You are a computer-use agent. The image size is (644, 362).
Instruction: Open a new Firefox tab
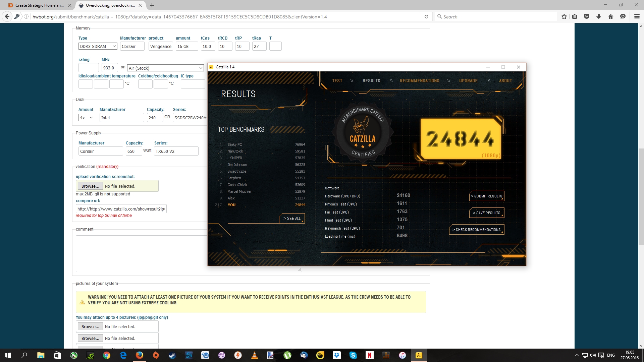coord(152,5)
